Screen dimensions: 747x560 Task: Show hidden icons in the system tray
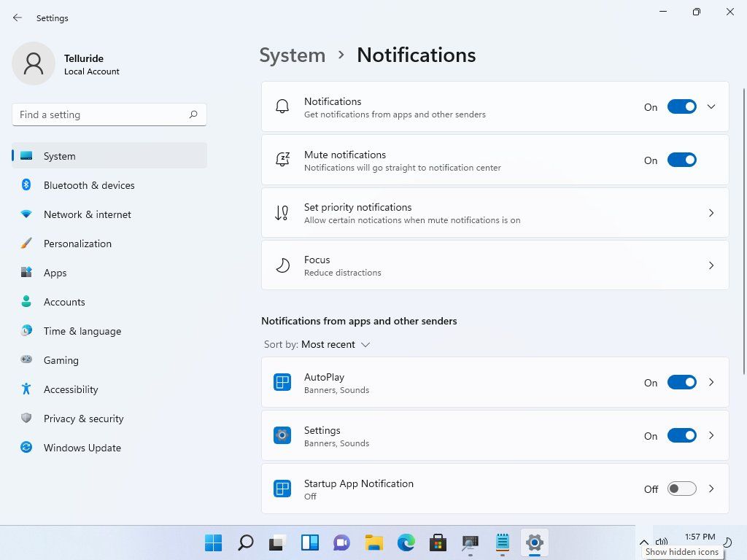point(643,542)
